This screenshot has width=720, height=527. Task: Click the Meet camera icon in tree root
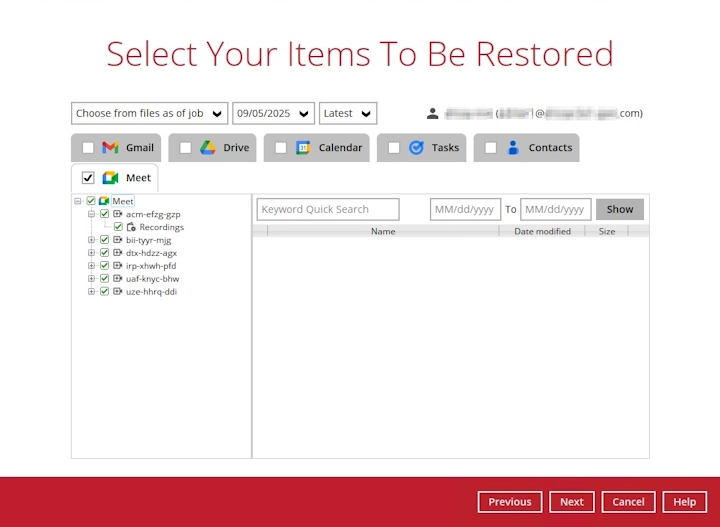tap(104, 201)
